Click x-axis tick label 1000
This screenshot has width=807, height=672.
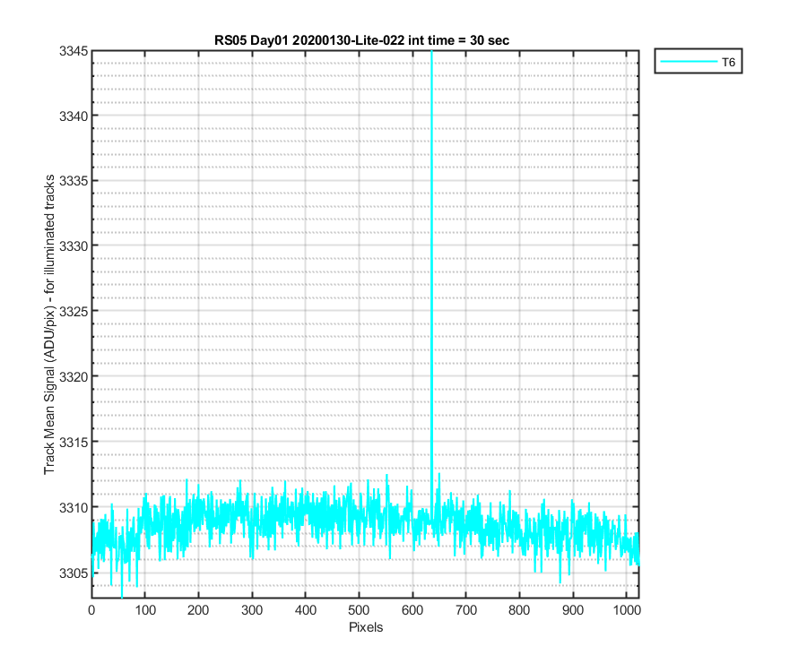point(626,610)
